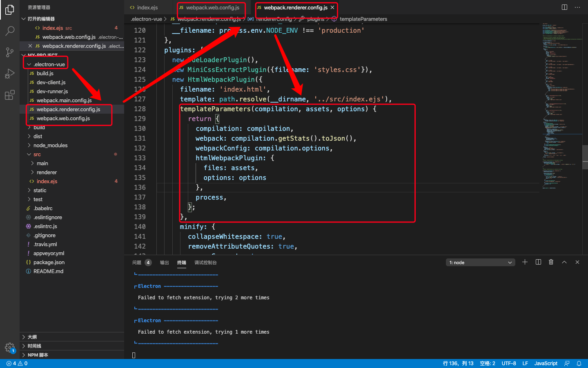Expand the NPM Scripts (NPM 脚本) section

(x=72, y=355)
